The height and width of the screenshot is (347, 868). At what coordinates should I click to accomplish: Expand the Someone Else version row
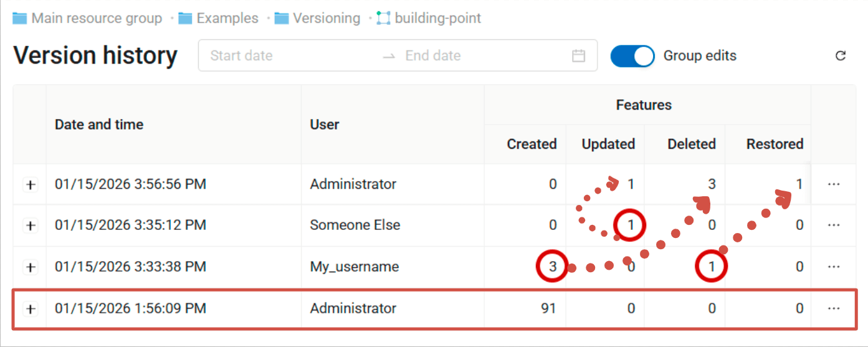(x=30, y=226)
